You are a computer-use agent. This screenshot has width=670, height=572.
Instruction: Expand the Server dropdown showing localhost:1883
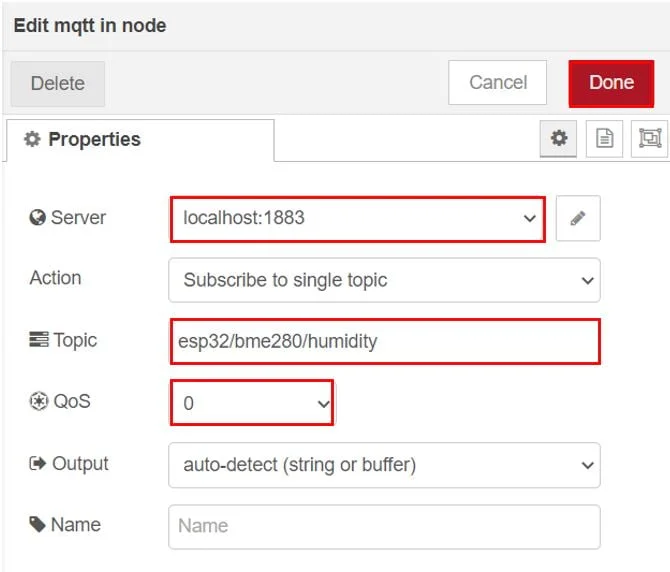[x=358, y=219]
